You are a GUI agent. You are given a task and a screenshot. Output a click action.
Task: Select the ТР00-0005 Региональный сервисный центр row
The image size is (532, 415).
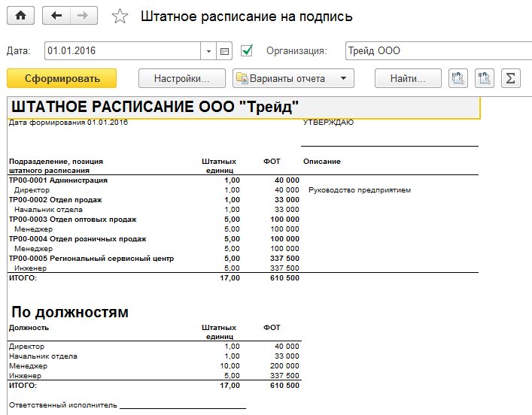[91, 259]
